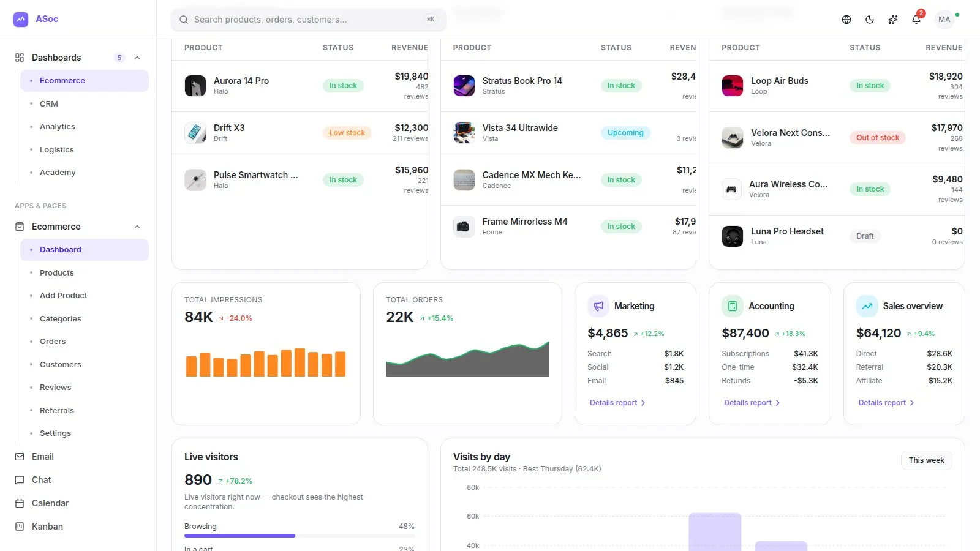The width and height of the screenshot is (980, 551).
Task: Open the Referrals page
Action: tap(85, 411)
